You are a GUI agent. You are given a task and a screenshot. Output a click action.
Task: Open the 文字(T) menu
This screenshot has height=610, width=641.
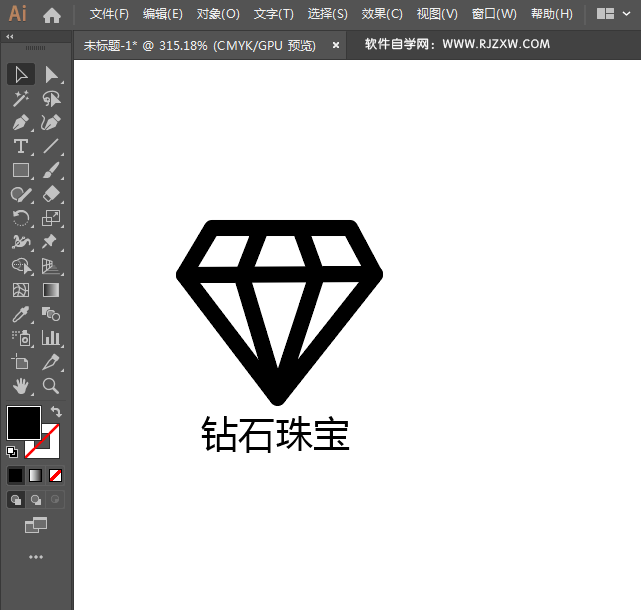tap(273, 14)
